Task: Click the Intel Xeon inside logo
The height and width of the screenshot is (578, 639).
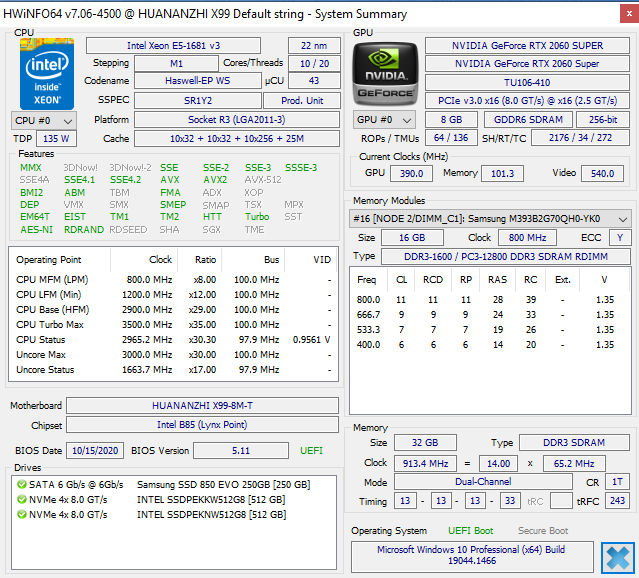Action: point(47,74)
